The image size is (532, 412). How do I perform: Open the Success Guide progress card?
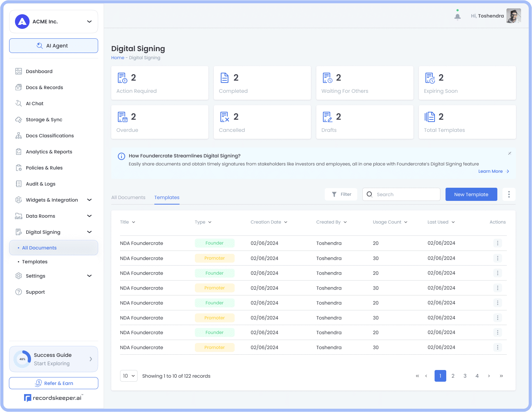(x=54, y=359)
